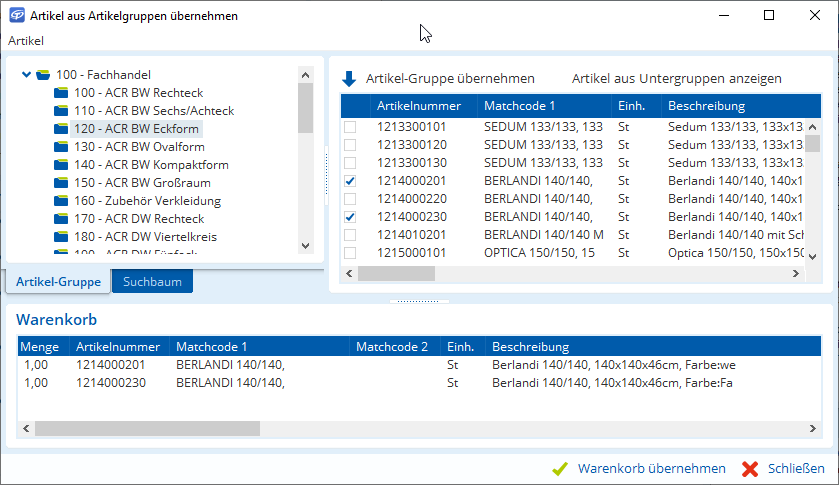Click folder icon of 150 - ACR BW Großraum

coord(61,183)
